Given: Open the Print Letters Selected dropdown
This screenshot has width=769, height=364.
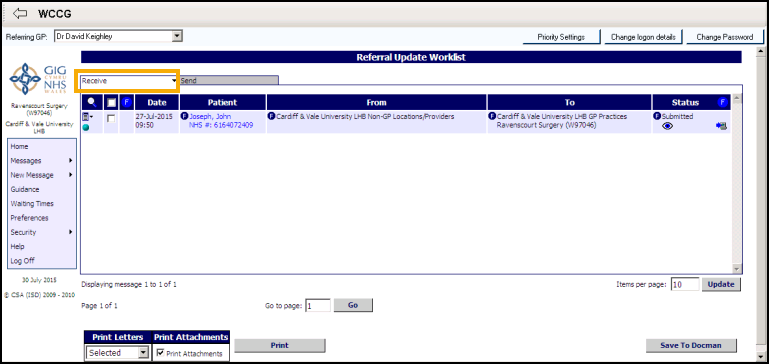Looking at the screenshot, I should pos(117,352).
